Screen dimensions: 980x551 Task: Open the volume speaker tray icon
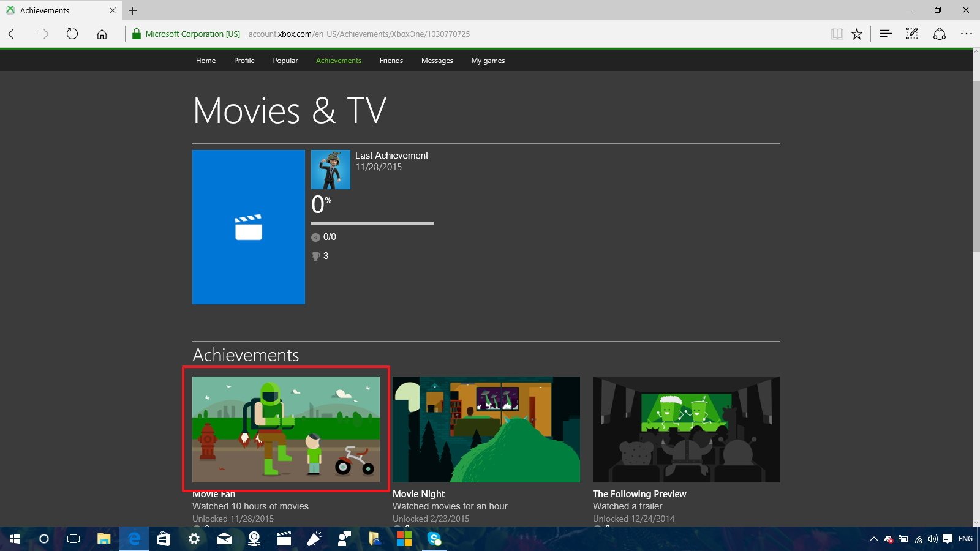pyautogui.click(x=933, y=539)
